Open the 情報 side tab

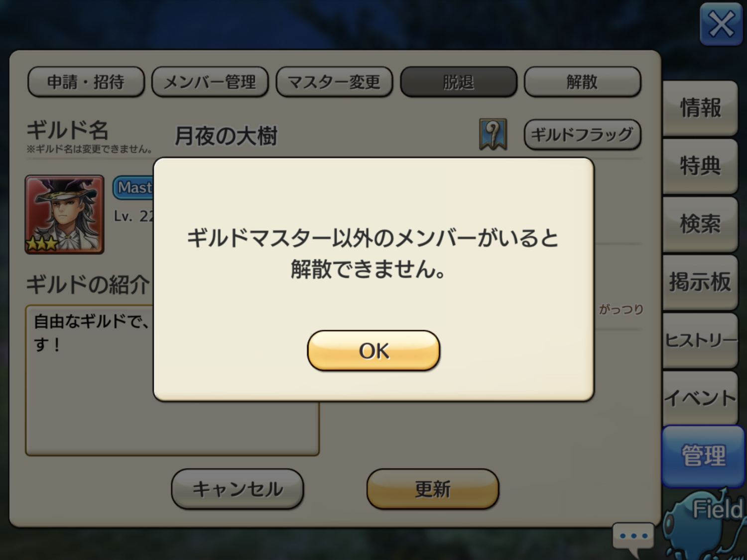click(700, 108)
